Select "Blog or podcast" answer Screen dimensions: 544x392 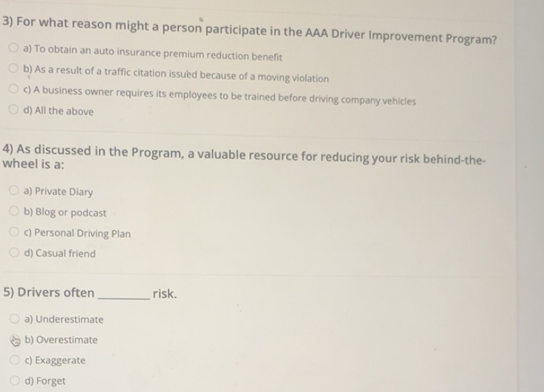click(14, 212)
